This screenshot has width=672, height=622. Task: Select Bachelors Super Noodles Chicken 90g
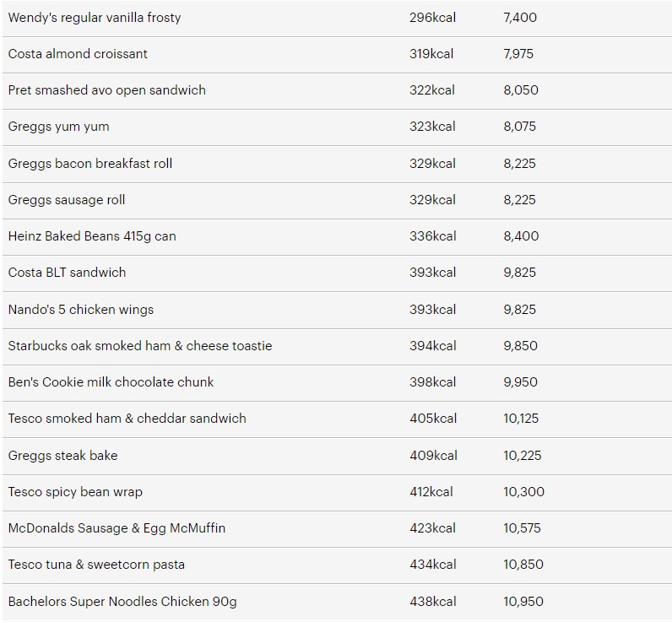(x=122, y=602)
